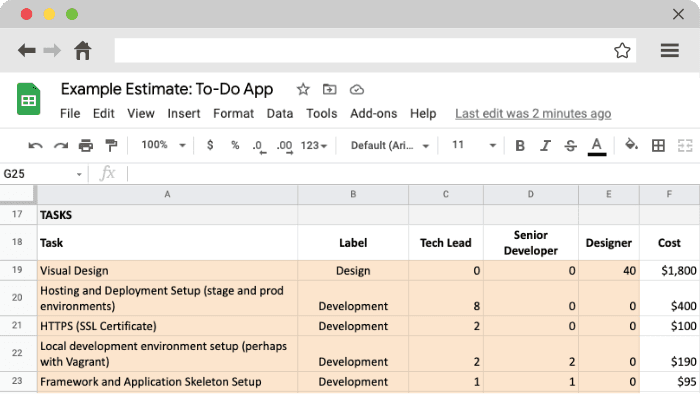This screenshot has height=400, width=700.
Task: Toggle bold formatting
Action: [x=520, y=146]
